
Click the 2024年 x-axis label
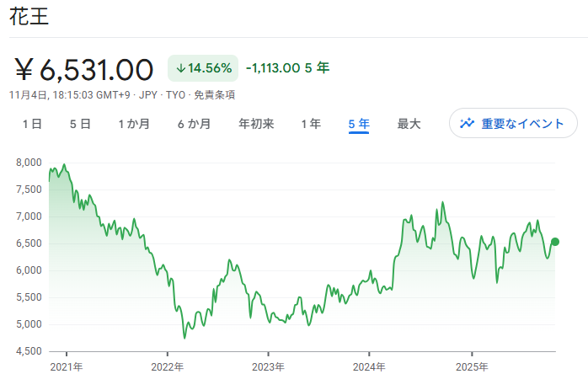pos(369,367)
